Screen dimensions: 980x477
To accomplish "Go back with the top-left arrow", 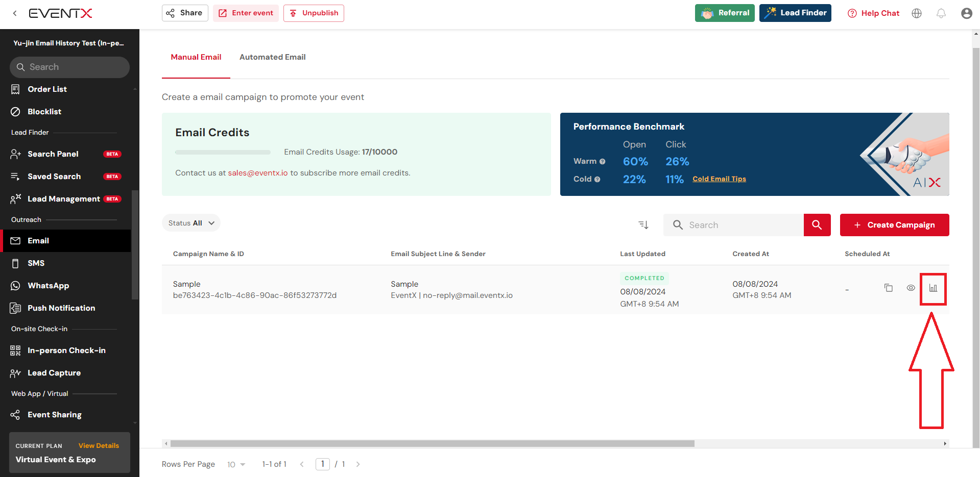I will (x=15, y=13).
